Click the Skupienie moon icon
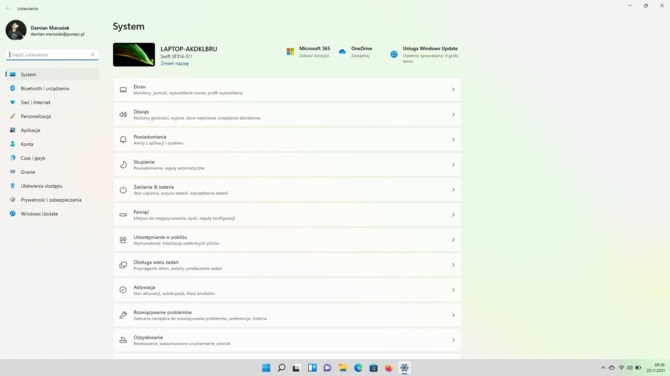This screenshot has height=376, width=670. (123, 164)
